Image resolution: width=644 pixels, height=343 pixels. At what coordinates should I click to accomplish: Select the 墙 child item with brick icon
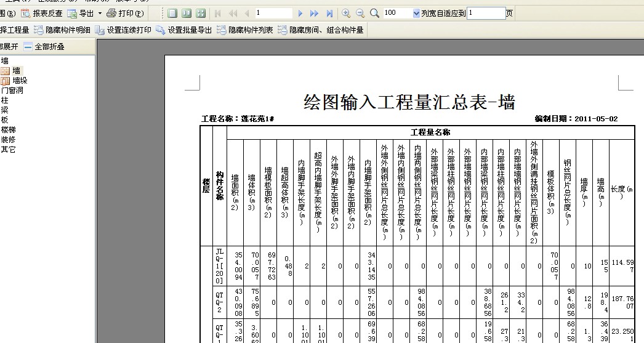click(x=17, y=71)
